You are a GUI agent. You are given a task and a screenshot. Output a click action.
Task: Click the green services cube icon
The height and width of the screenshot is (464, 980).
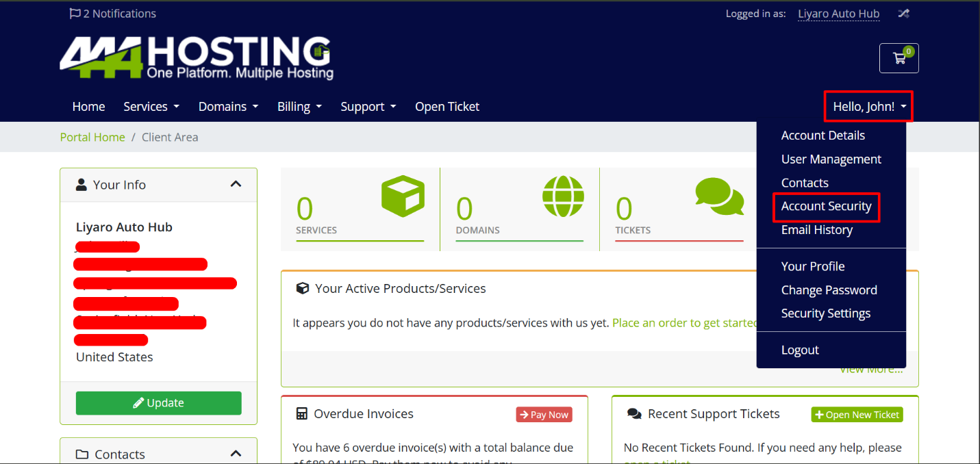point(403,196)
